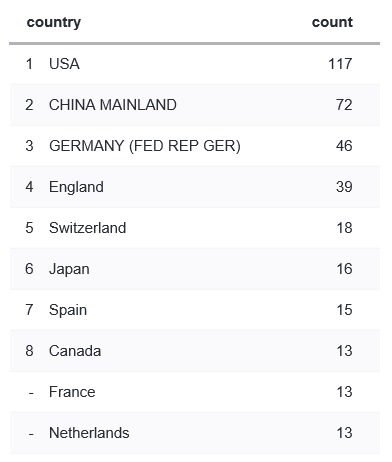This screenshot has width=392, height=462.
Task: Select the GERMANY (FED REP GER) entry
Action: (x=145, y=146)
